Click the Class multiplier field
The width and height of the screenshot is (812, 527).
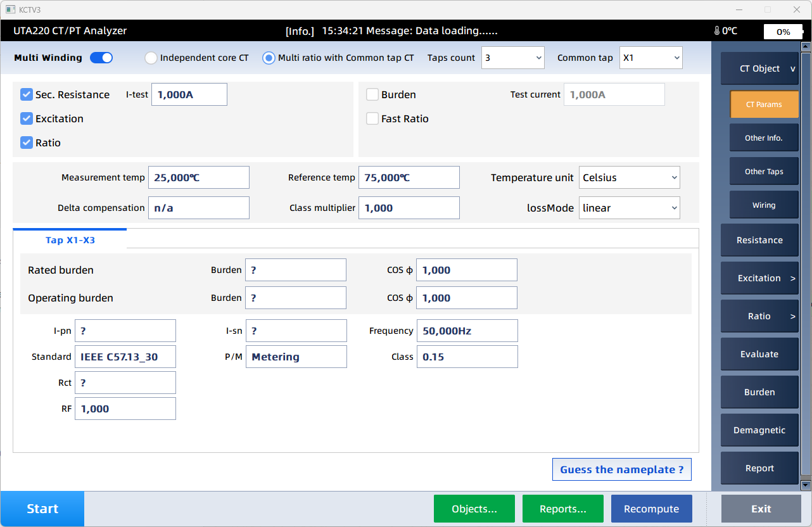(x=409, y=208)
